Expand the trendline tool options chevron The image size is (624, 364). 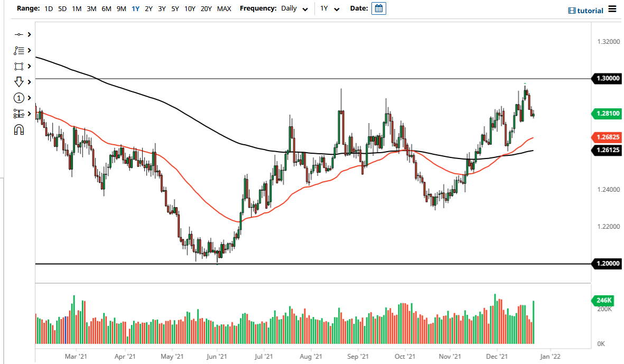(29, 34)
